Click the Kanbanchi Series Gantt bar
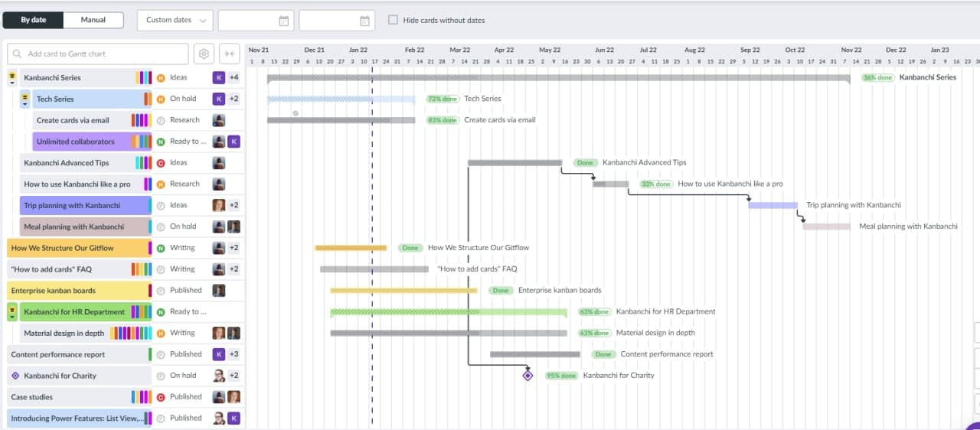980x430 pixels. [558, 77]
